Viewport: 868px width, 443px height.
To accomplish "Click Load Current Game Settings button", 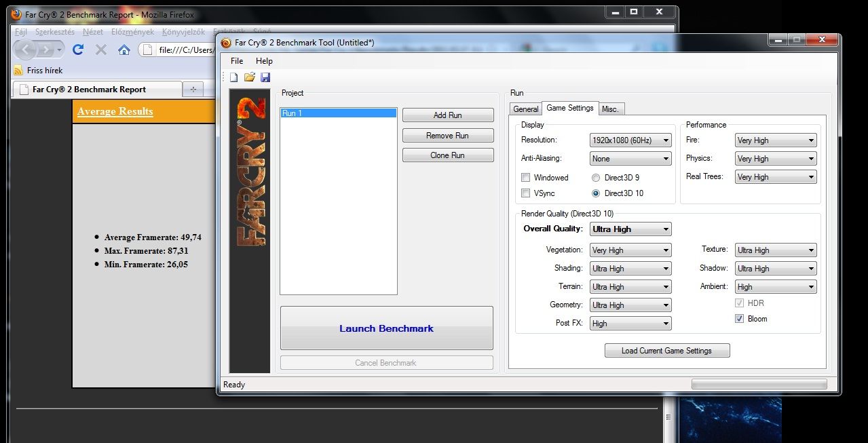I will 667,351.
